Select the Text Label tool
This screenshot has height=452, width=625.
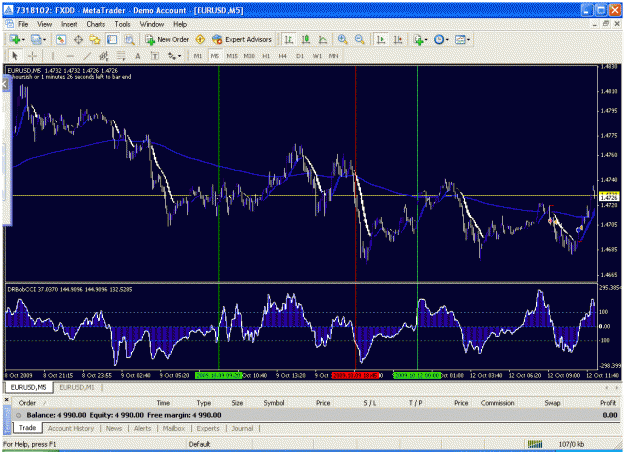pyautogui.click(x=155, y=56)
